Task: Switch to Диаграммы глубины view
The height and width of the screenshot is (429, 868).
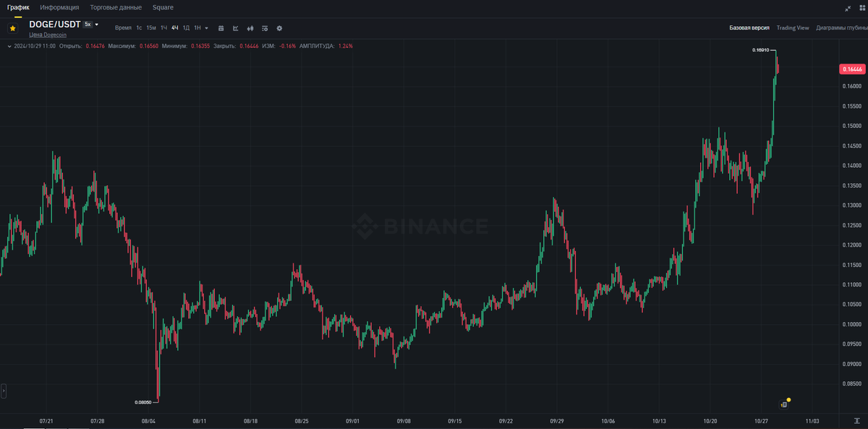Action: coord(841,27)
